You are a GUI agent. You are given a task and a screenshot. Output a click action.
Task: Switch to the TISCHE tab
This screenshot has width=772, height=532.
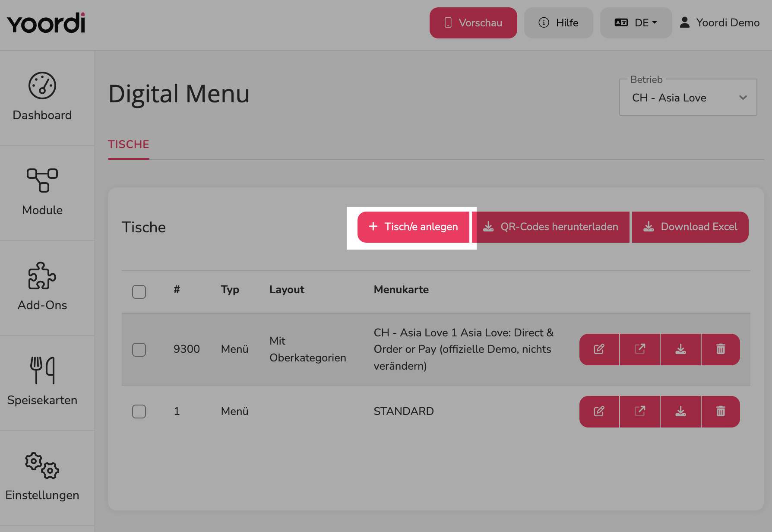click(x=129, y=145)
